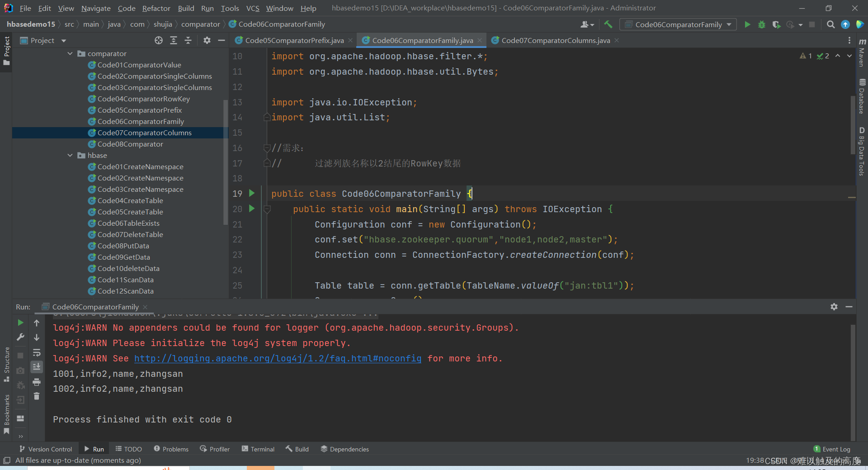Collapse the comparator folder

70,53
